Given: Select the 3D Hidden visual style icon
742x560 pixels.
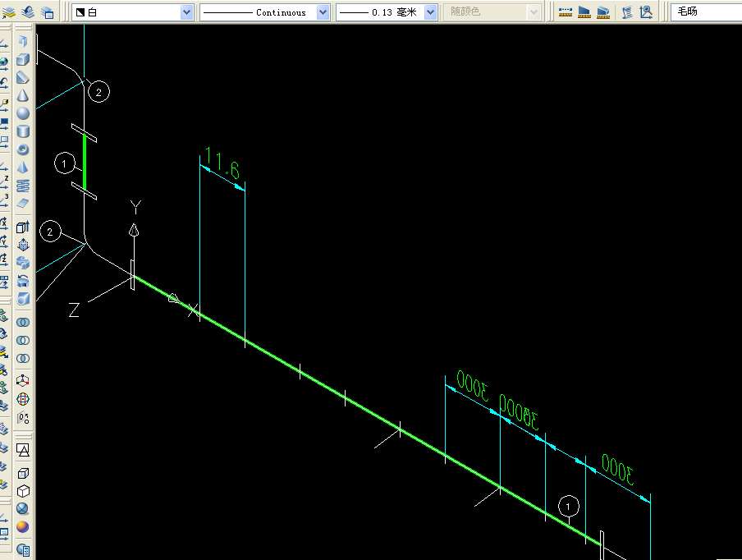Looking at the screenshot, I should pos(23,491).
